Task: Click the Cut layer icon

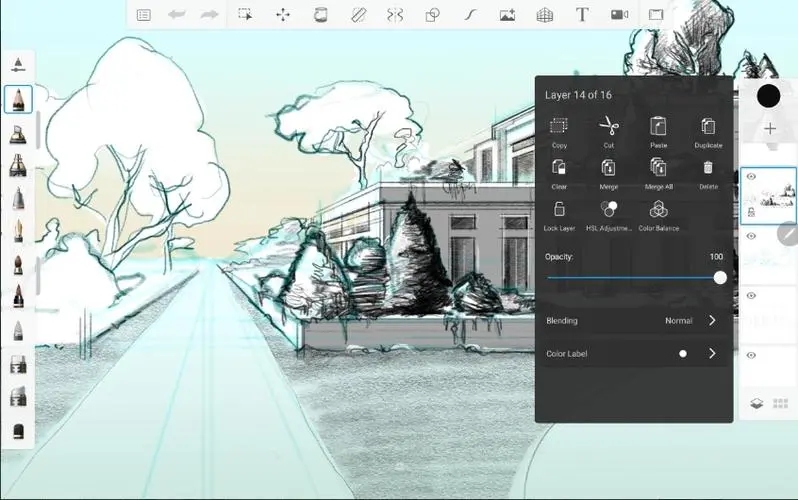Action: pos(608,126)
